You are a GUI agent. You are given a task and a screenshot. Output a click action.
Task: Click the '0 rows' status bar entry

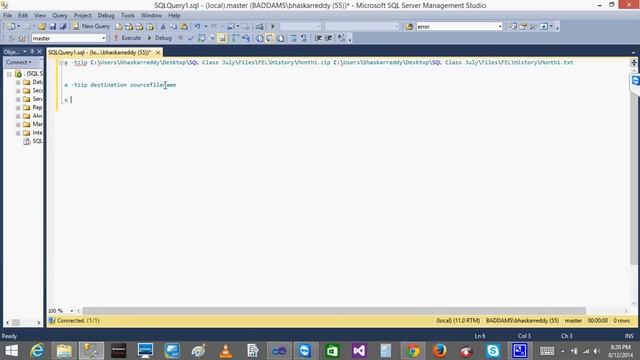click(x=621, y=320)
